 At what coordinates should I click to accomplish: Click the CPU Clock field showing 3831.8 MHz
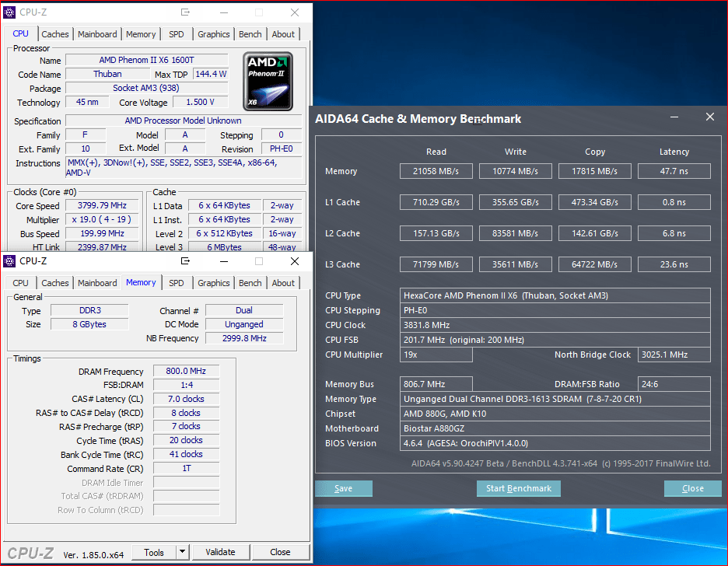[555, 325]
